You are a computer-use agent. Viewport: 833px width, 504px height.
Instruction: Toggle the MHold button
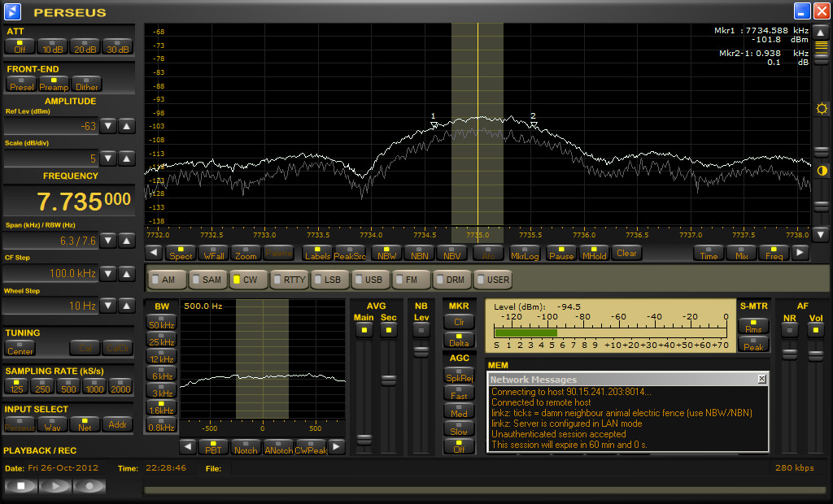pos(595,253)
